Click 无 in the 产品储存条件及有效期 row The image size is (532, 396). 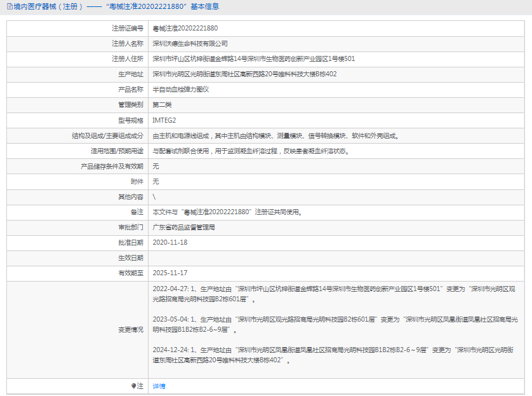156,166
